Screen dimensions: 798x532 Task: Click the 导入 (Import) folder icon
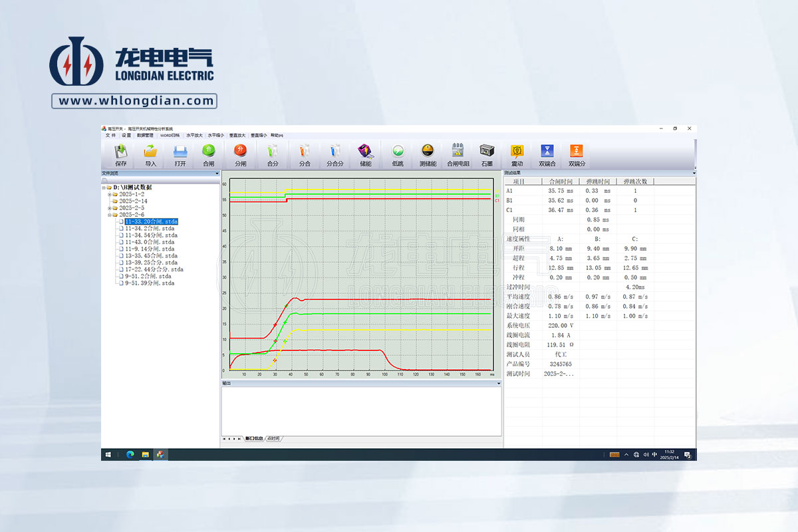coord(151,152)
